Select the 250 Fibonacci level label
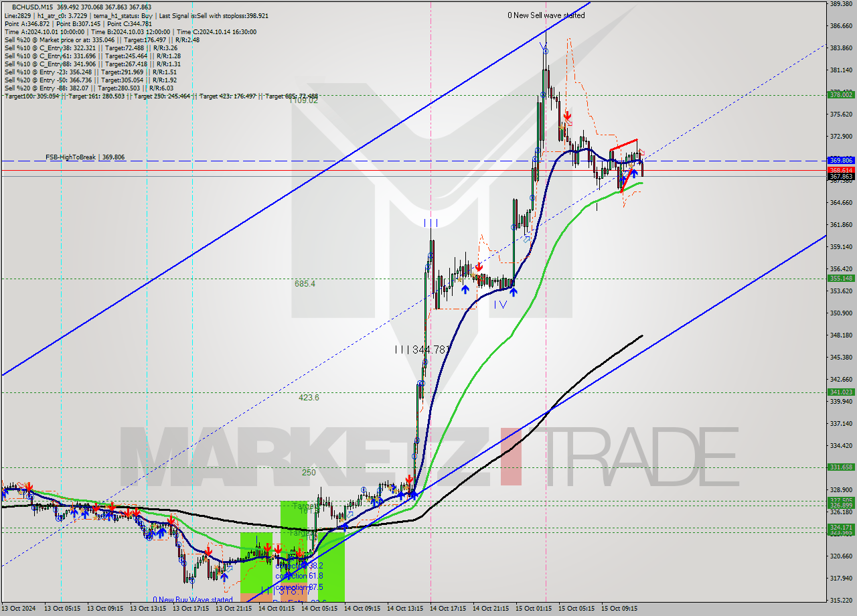The width and height of the screenshot is (857, 616). click(x=309, y=473)
